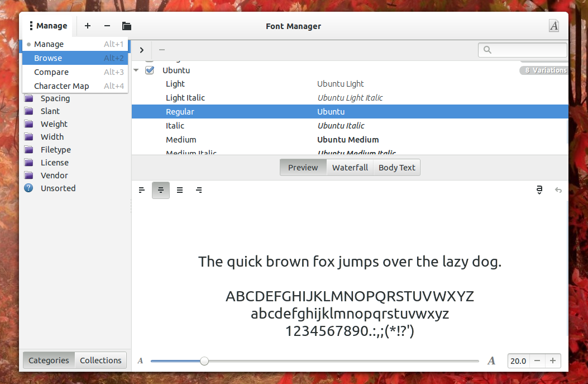Click the quick brown fox preview sentence
Viewport: 588px width, 384px height.
tap(350, 262)
